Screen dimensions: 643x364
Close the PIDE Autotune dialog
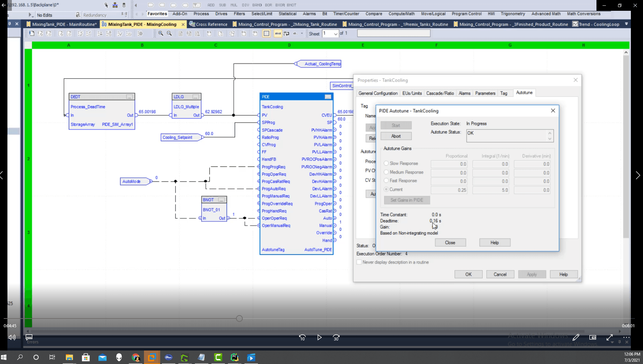pos(553,111)
